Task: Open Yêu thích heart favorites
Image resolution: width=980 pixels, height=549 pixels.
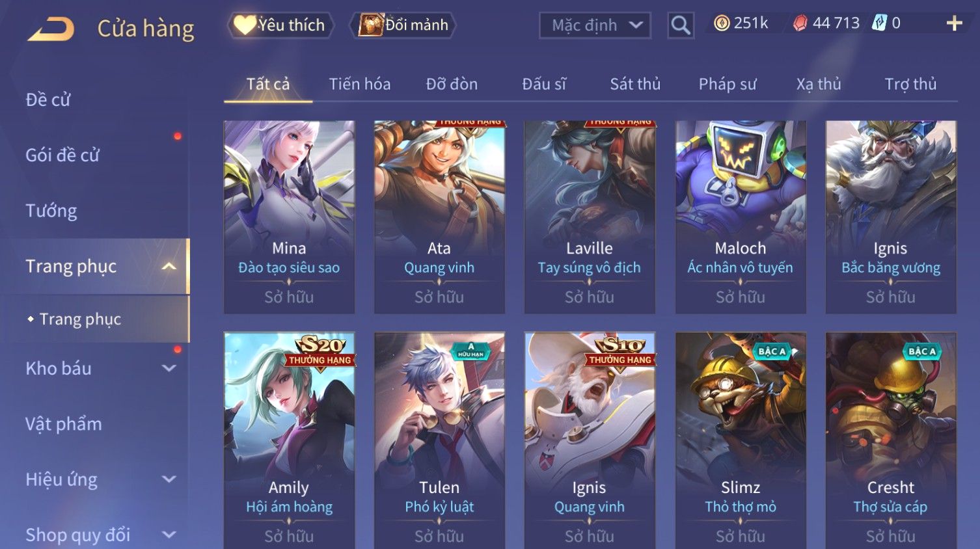Action: click(280, 25)
